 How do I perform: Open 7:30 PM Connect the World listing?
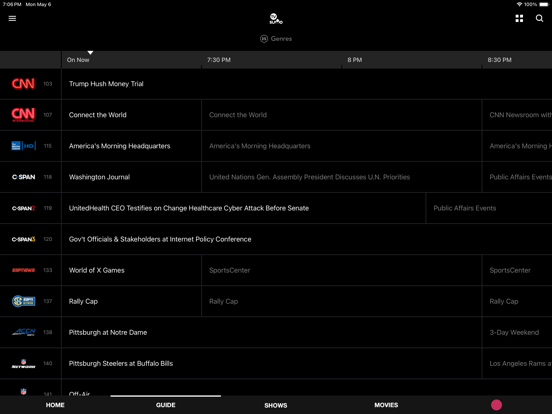[341, 115]
